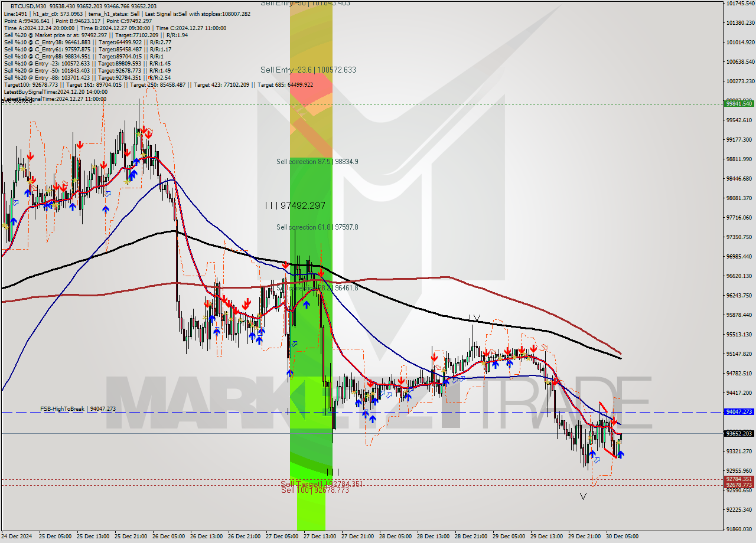This screenshot has width=756, height=543.
Task: Click the 98081.370 price axis value
Action: pos(739,198)
